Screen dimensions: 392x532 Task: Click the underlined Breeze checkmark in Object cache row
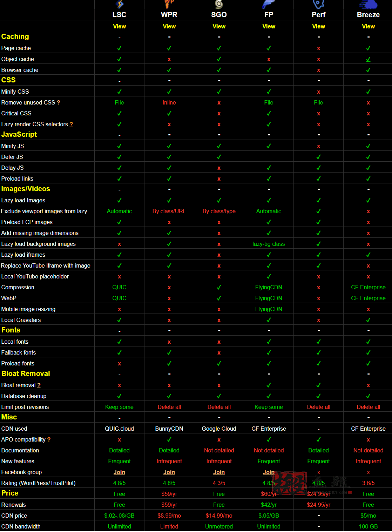[369, 59]
